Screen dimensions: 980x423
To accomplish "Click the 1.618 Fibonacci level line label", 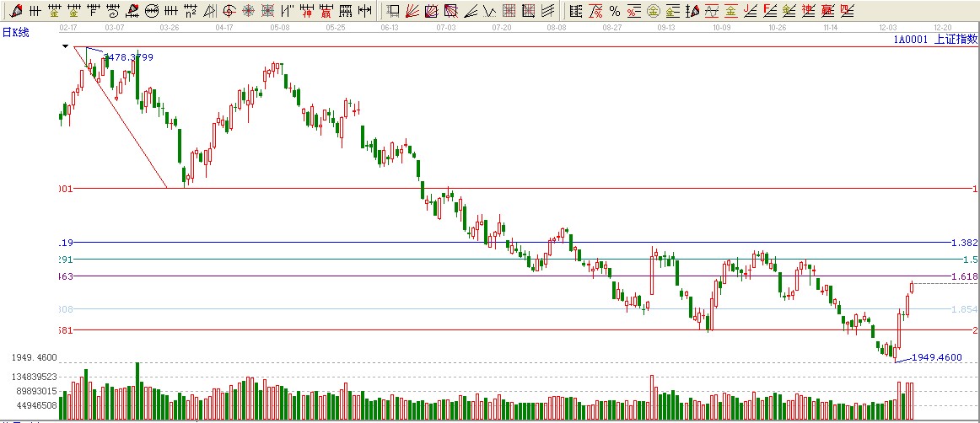I will pyautogui.click(x=963, y=276).
